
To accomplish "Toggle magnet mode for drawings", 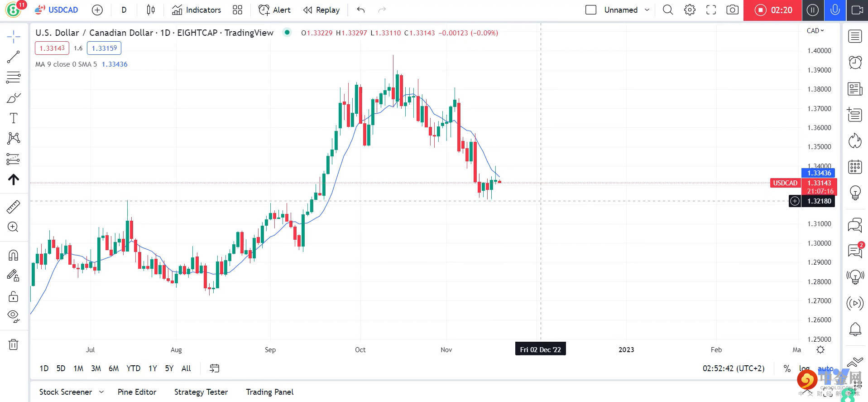I will point(13,256).
